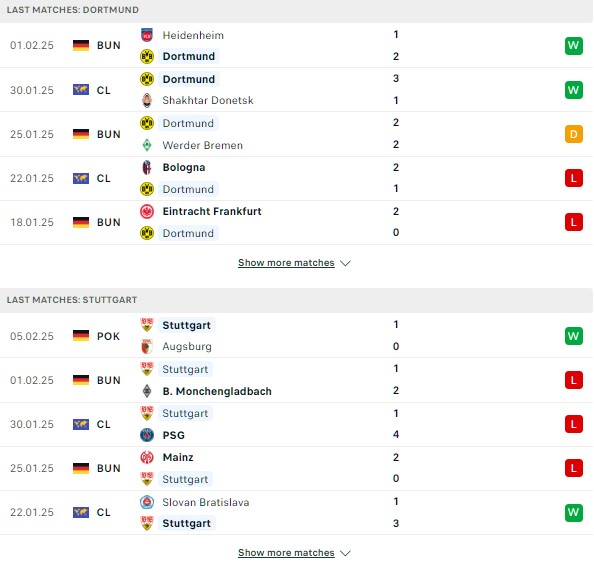
Task: Open the Bologna vs Dortmund match row
Action: tap(296, 178)
